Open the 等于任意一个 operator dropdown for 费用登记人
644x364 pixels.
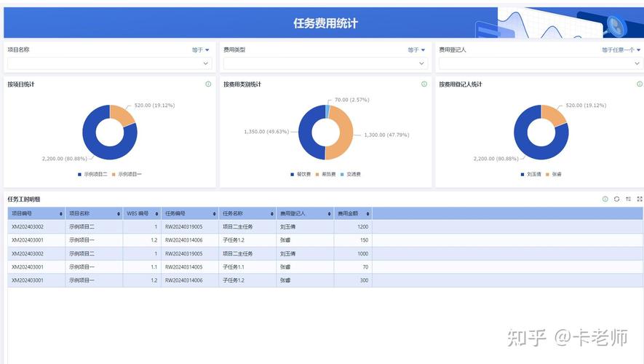point(621,50)
